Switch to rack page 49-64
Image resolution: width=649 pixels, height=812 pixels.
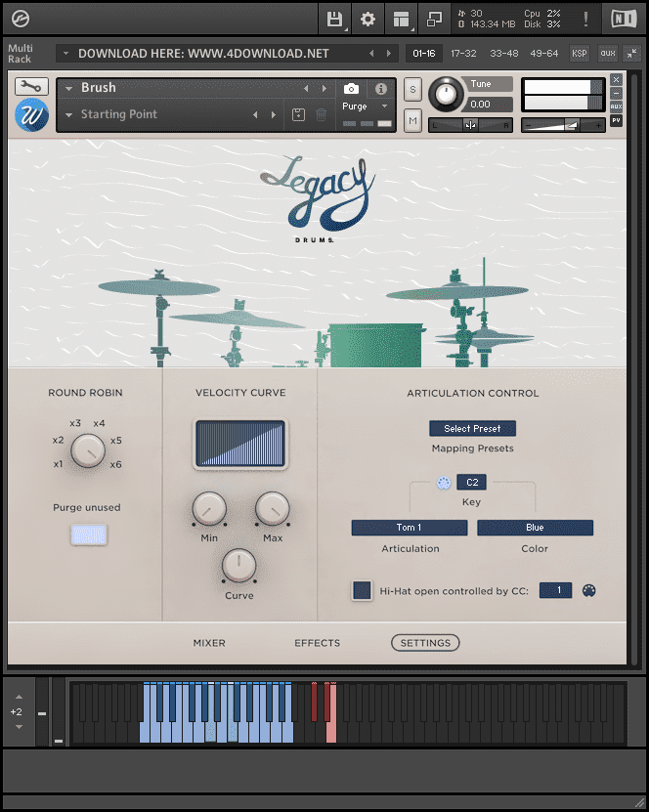tap(543, 54)
